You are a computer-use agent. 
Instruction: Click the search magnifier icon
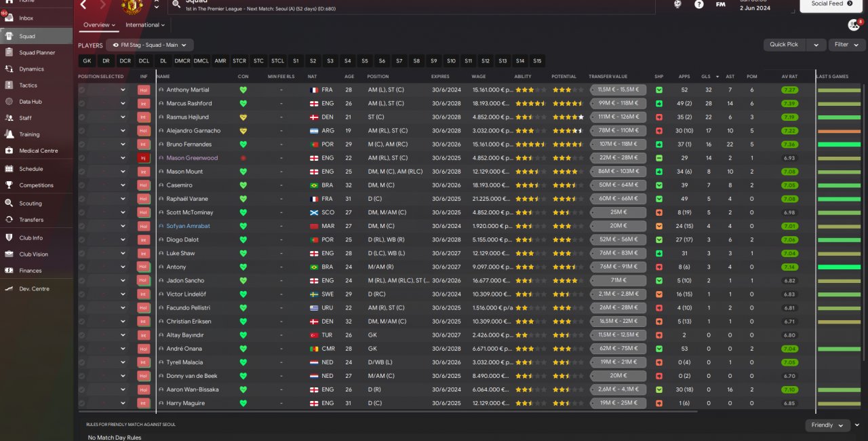pyautogui.click(x=176, y=3)
